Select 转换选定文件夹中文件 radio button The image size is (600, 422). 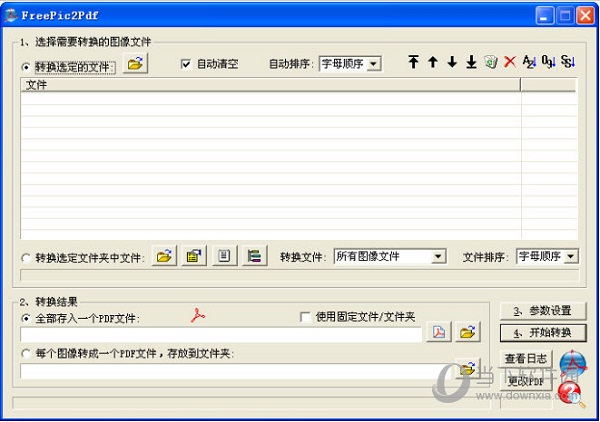tap(26, 258)
